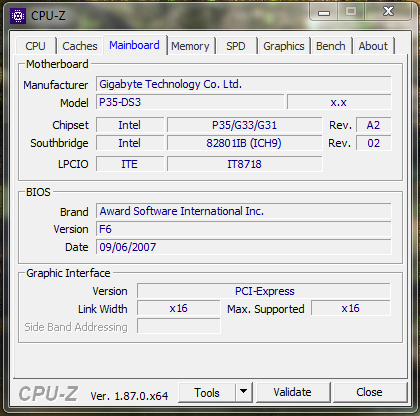Click the x.x model revision field
420x416 pixels.
(x=339, y=102)
